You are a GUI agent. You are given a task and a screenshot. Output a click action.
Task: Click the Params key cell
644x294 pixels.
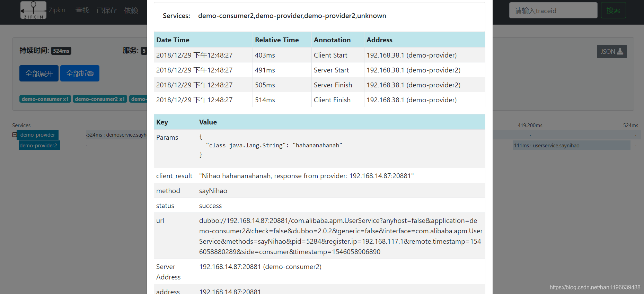(175, 149)
